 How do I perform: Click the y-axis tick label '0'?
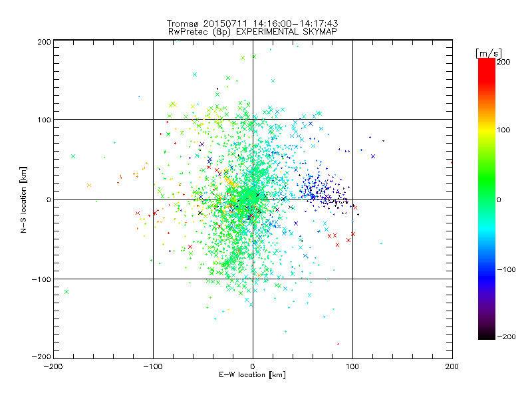click(x=49, y=199)
